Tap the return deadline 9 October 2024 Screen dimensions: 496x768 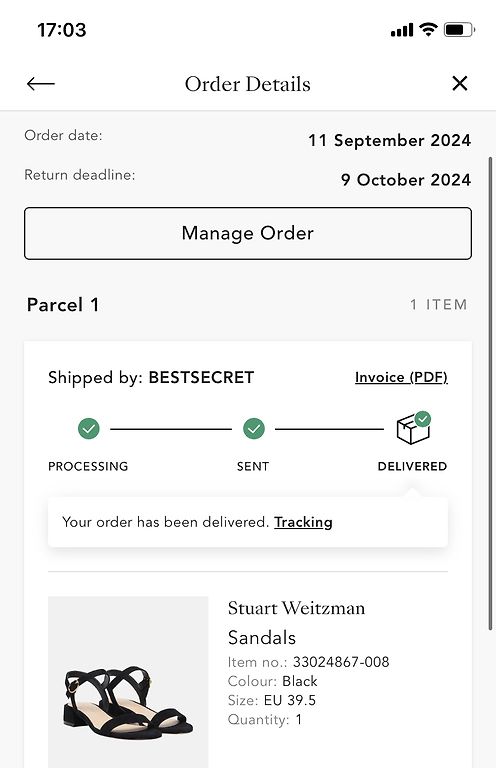[406, 180]
